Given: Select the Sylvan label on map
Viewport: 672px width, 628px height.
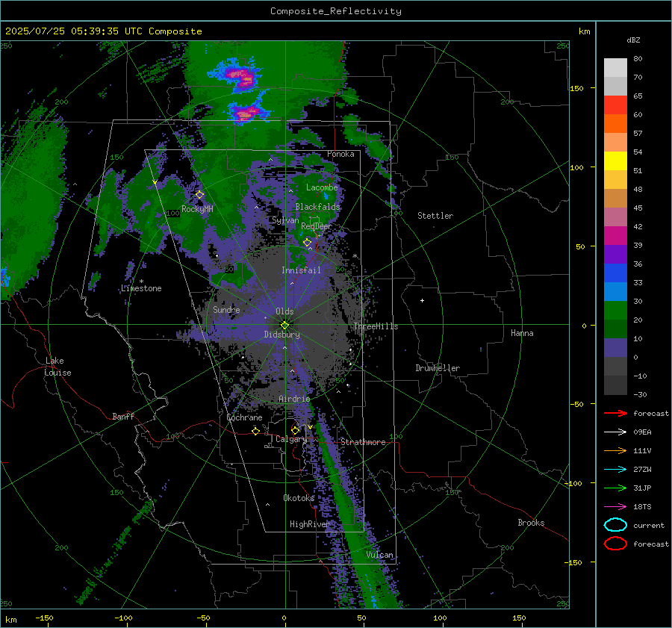Looking at the screenshot, I should pos(285,220).
